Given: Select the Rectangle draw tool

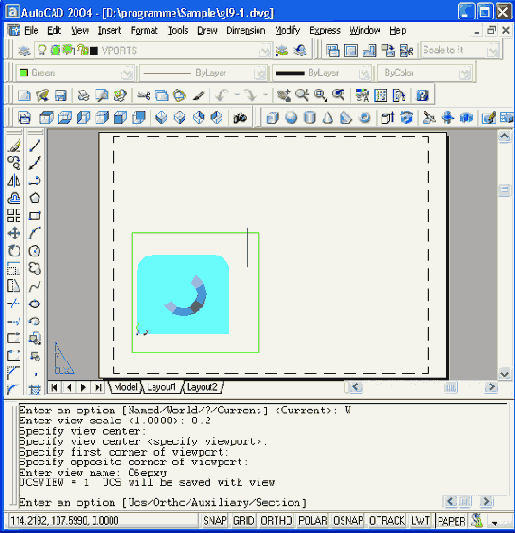Looking at the screenshot, I should click(34, 216).
